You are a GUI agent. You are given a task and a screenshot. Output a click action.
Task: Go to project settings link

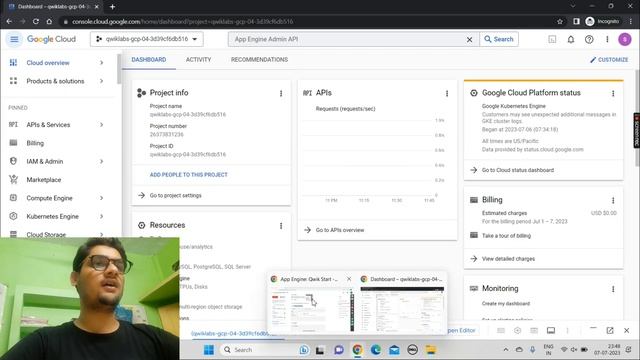coord(176,196)
